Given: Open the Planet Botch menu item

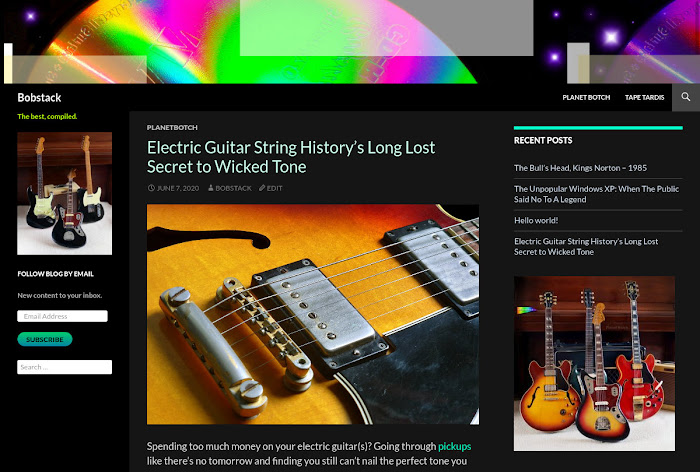Looking at the screenshot, I should coord(586,97).
